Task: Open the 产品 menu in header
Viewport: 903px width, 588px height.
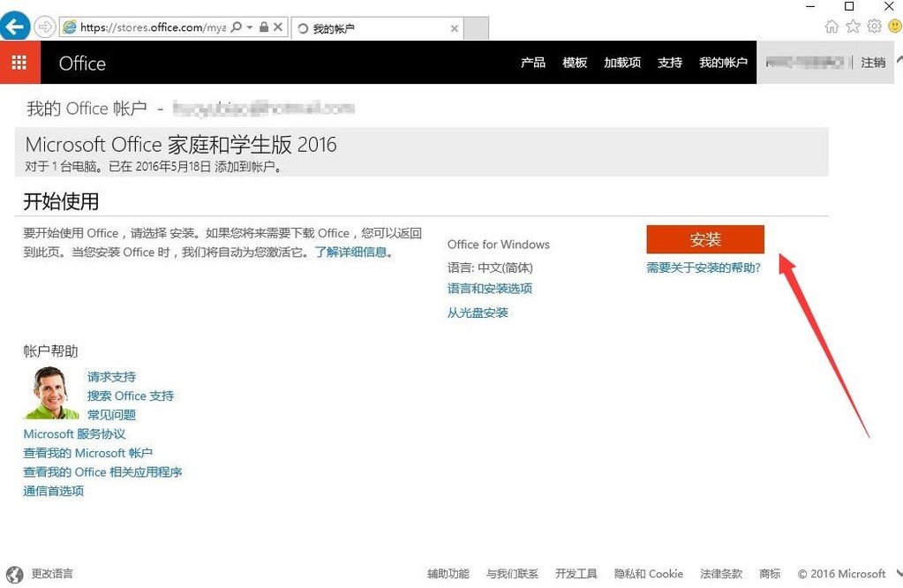Action: (x=532, y=62)
